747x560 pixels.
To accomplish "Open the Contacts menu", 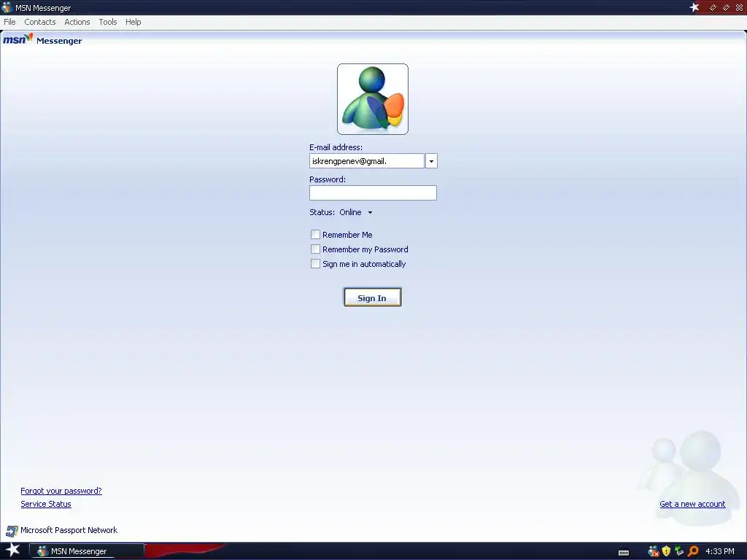I will (x=40, y=22).
